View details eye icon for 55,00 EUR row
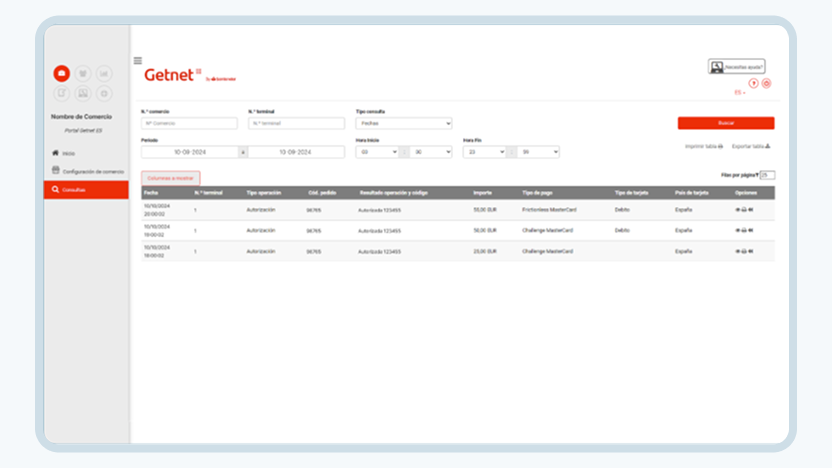 (x=738, y=210)
